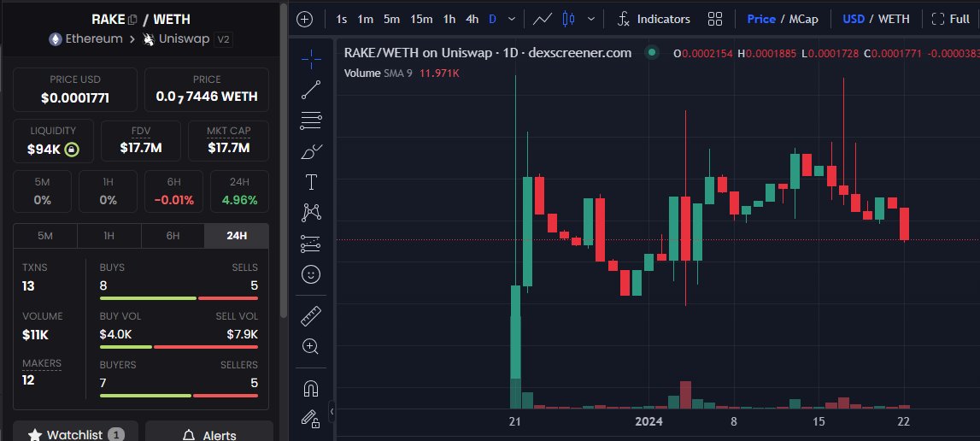Select the brush drawing tool

(311, 151)
